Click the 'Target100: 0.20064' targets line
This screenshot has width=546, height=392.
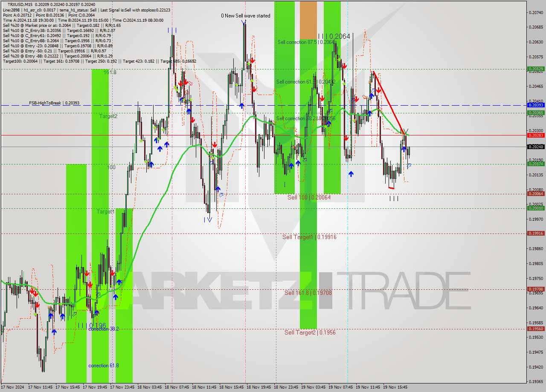point(99,61)
